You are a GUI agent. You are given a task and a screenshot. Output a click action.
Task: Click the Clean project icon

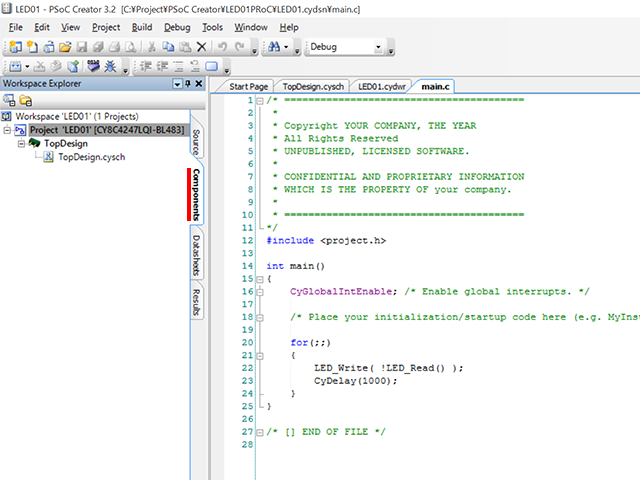(x=40, y=66)
